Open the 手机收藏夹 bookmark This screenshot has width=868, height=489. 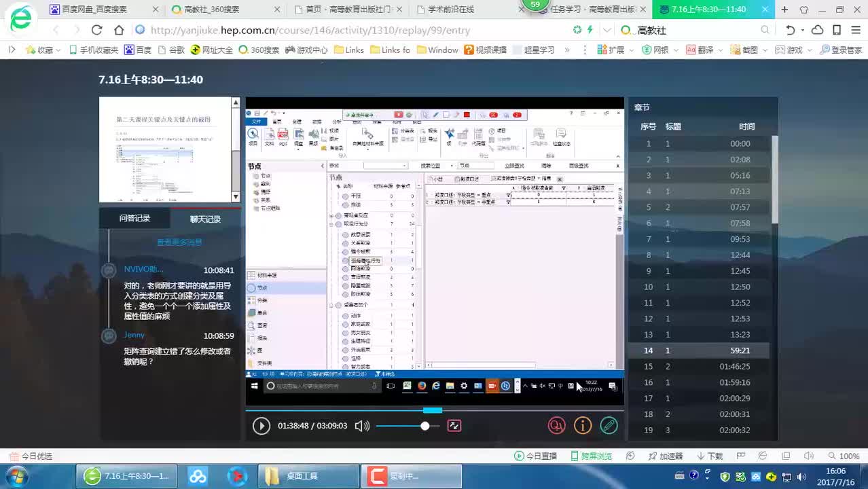93,50
